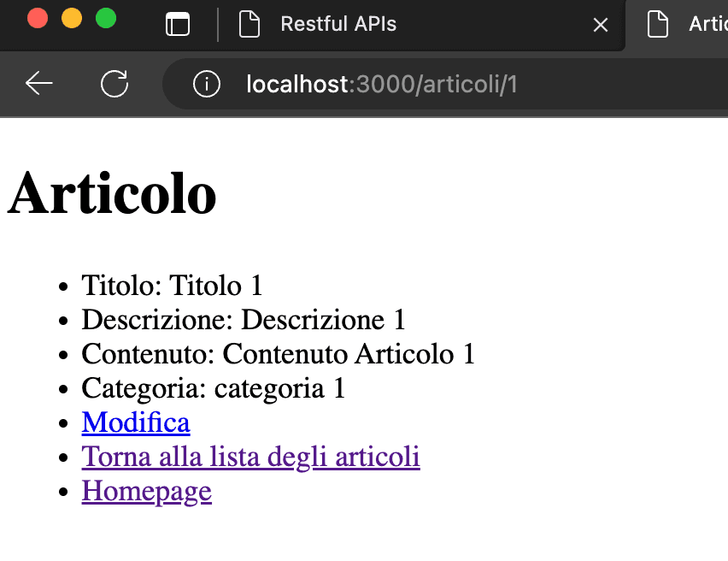Select the 'Titolo: Titolo 1' text
Image resolution: width=728 pixels, height=561 pixels.
173,285
